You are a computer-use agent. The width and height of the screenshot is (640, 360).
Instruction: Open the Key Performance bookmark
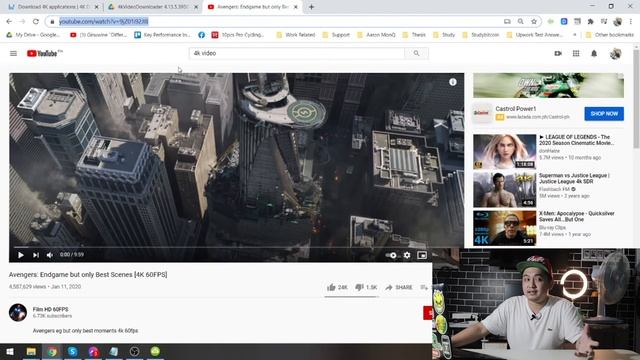[x=162, y=35]
